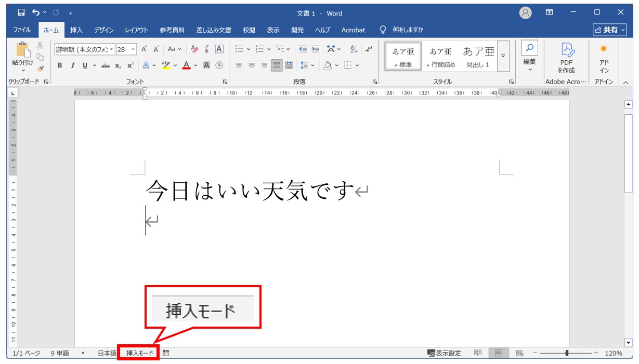Click the yellow highlight color button

pyautogui.click(x=166, y=65)
